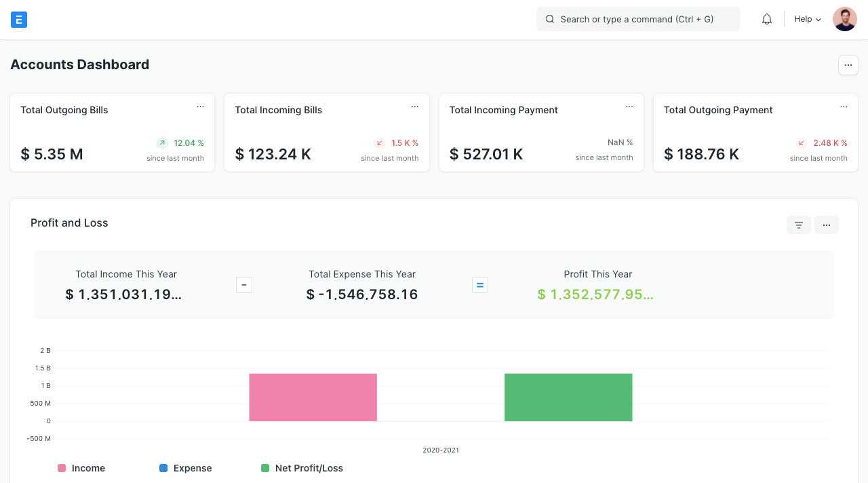868x483 pixels.
Task: Click the Profit This Year amount
Action: point(595,294)
